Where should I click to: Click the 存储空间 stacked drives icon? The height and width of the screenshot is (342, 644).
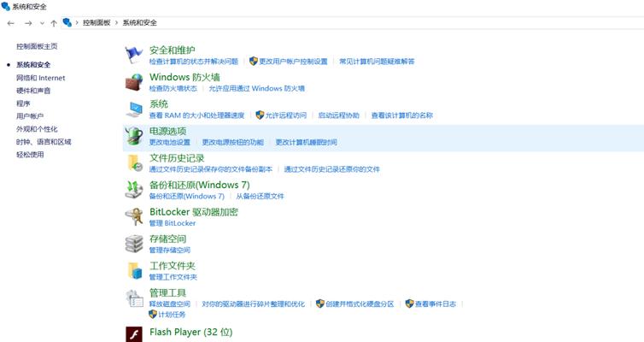[x=134, y=244]
